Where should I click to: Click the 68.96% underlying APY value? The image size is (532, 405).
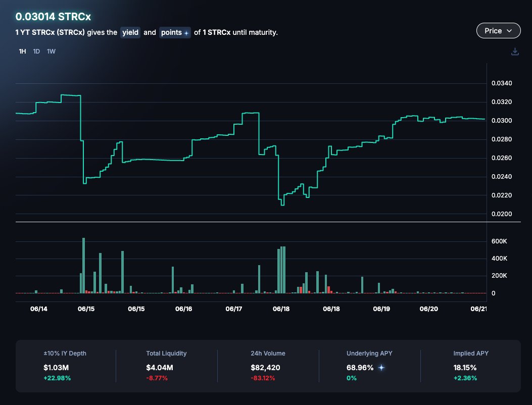(x=360, y=368)
